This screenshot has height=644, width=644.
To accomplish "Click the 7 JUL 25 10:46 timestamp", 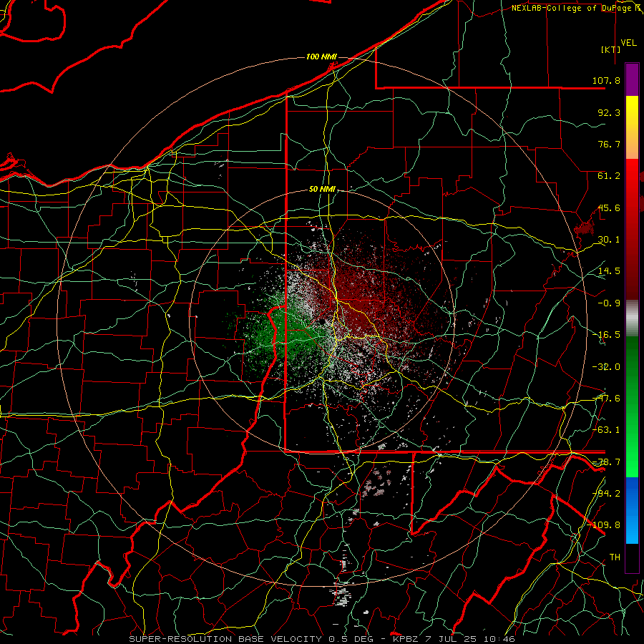I will point(469,639).
